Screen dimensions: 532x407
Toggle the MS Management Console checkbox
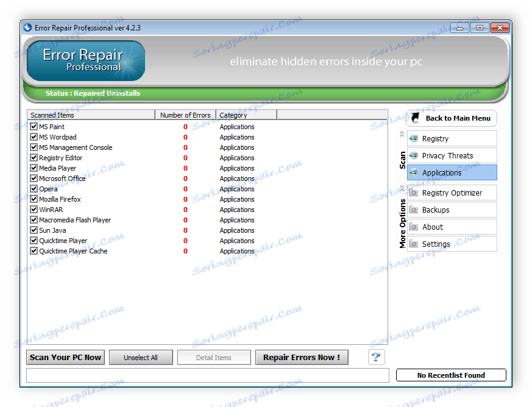coord(34,147)
